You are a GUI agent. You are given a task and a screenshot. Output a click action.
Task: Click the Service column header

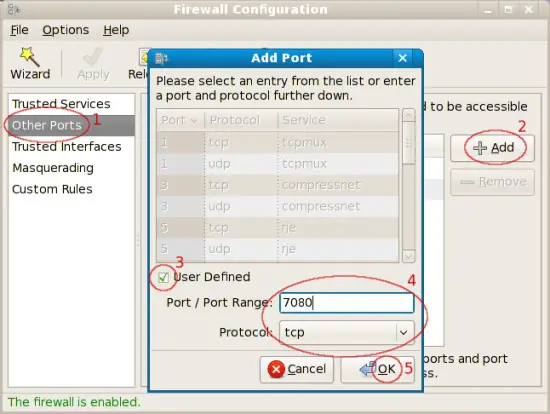tap(338, 120)
